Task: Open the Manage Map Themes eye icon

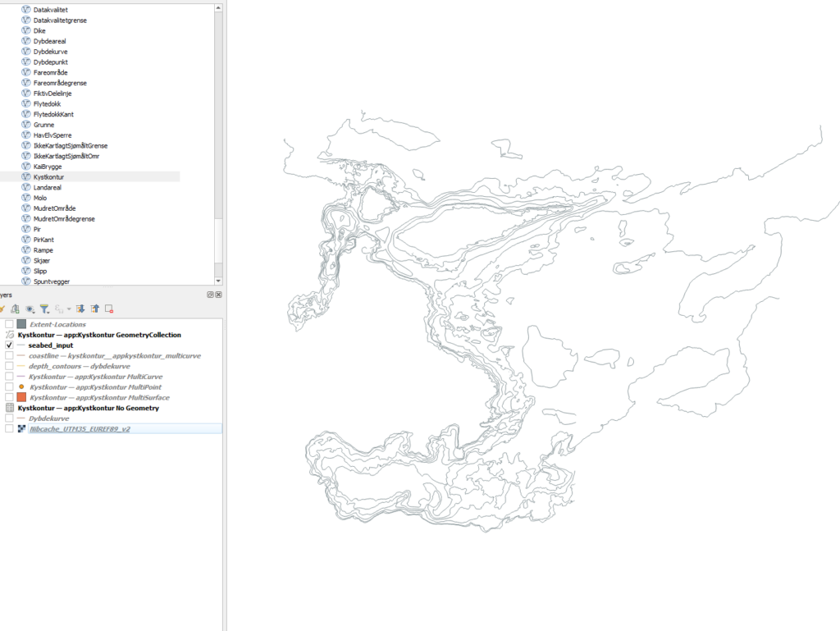Action: point(30,309)
